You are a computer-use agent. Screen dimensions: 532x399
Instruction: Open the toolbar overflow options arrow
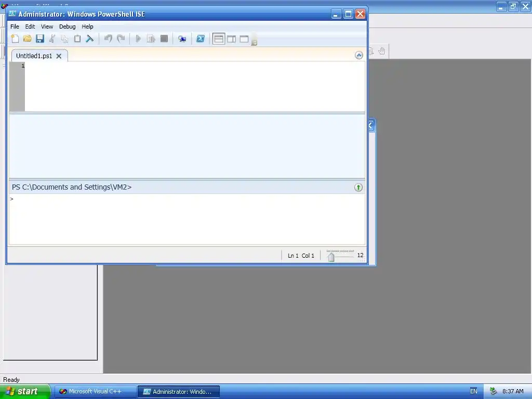[x=255, y=41]
